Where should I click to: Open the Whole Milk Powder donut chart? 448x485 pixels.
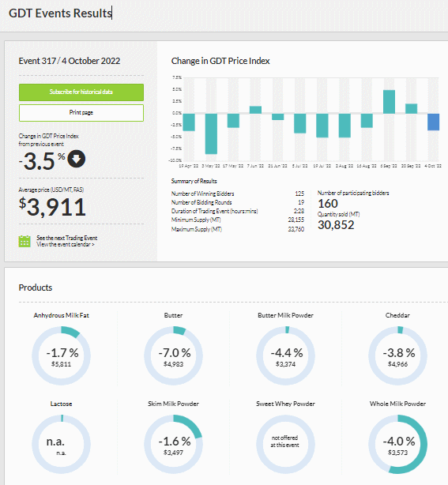coord(398,444)
